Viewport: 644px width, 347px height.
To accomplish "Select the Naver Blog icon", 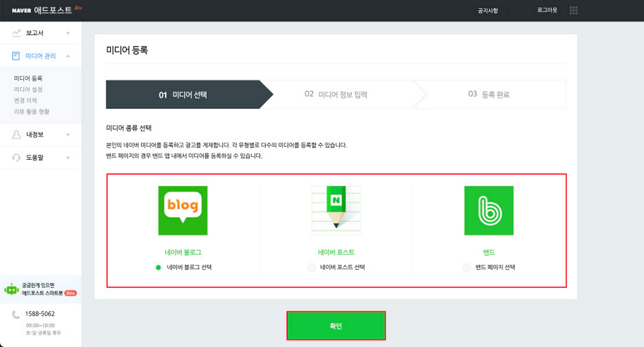I will [183, 211].
